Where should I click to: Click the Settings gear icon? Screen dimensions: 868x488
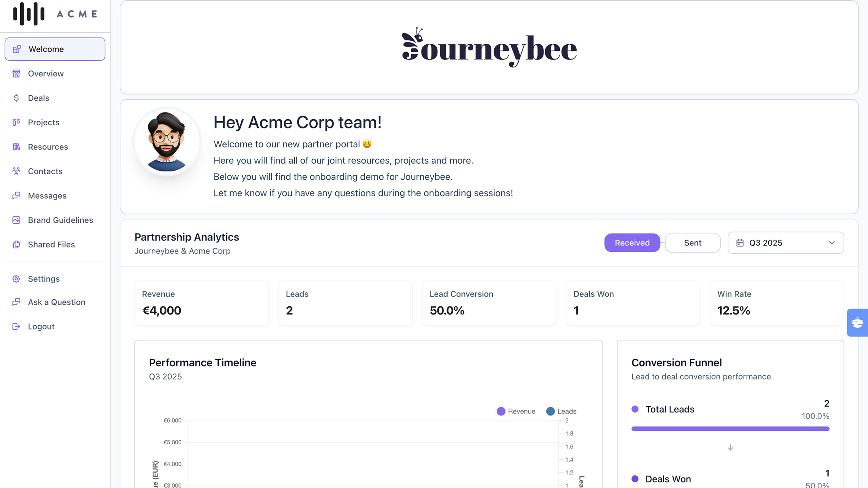pos(16,279)
